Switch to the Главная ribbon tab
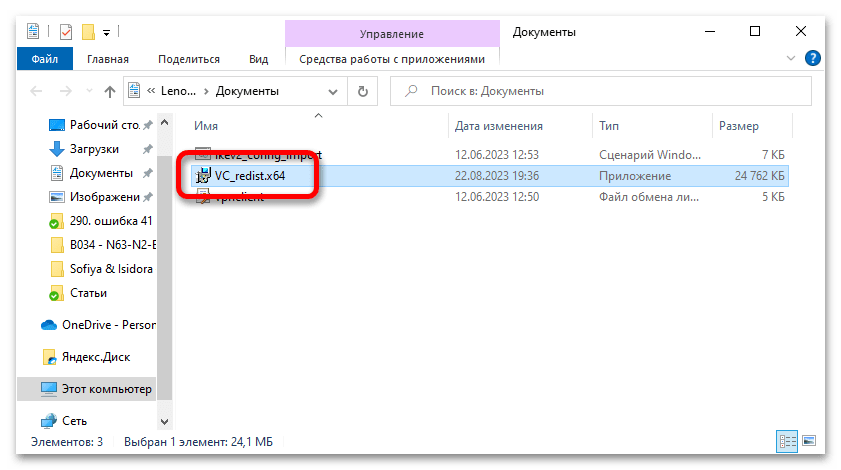The height and width of the screenshot is (470, 841). click(x=108, y=59)
